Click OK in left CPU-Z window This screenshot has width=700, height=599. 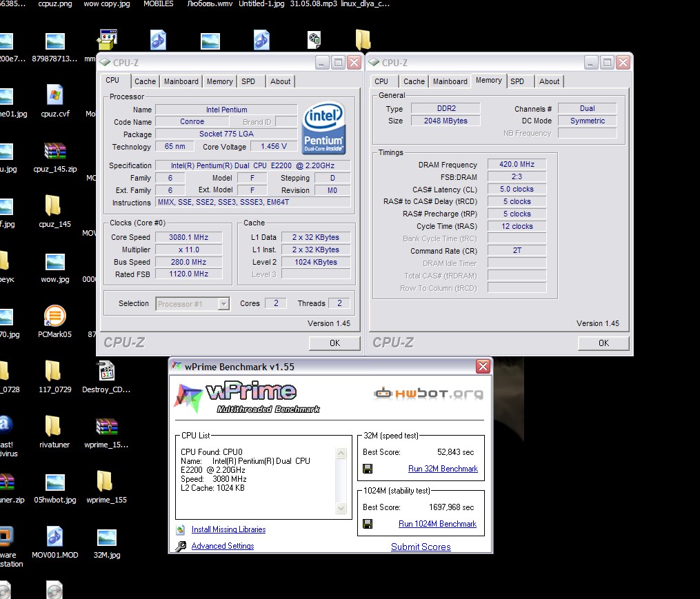(334, 343)
